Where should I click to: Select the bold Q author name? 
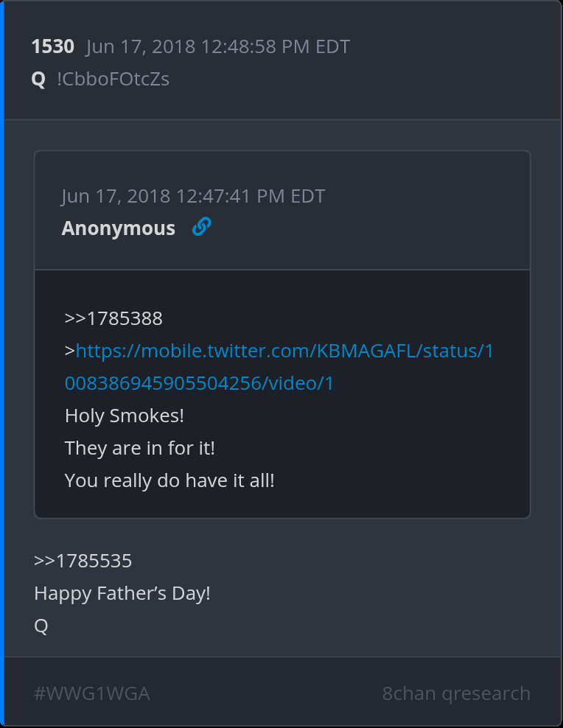pos(38,79)
